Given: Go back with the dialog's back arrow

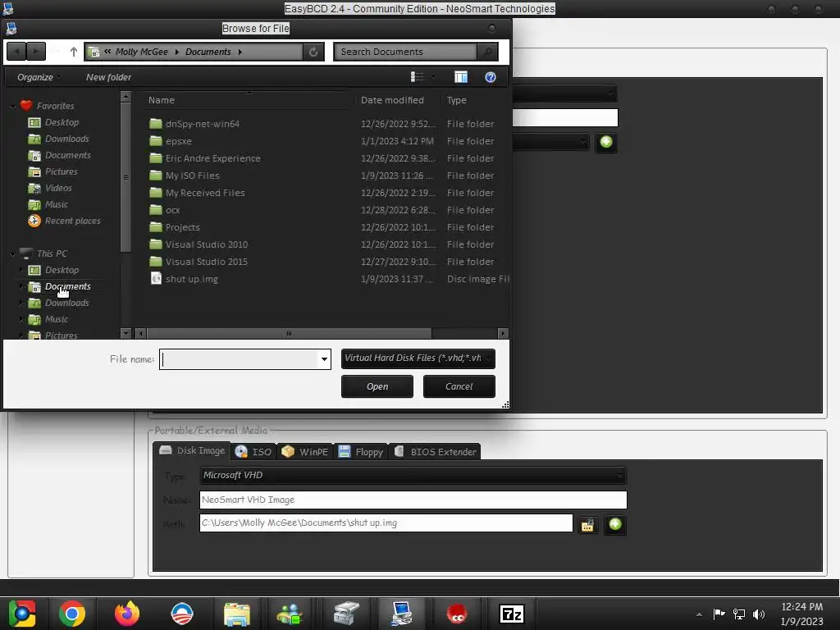Looking at the screenshot, I should (16, 52).
